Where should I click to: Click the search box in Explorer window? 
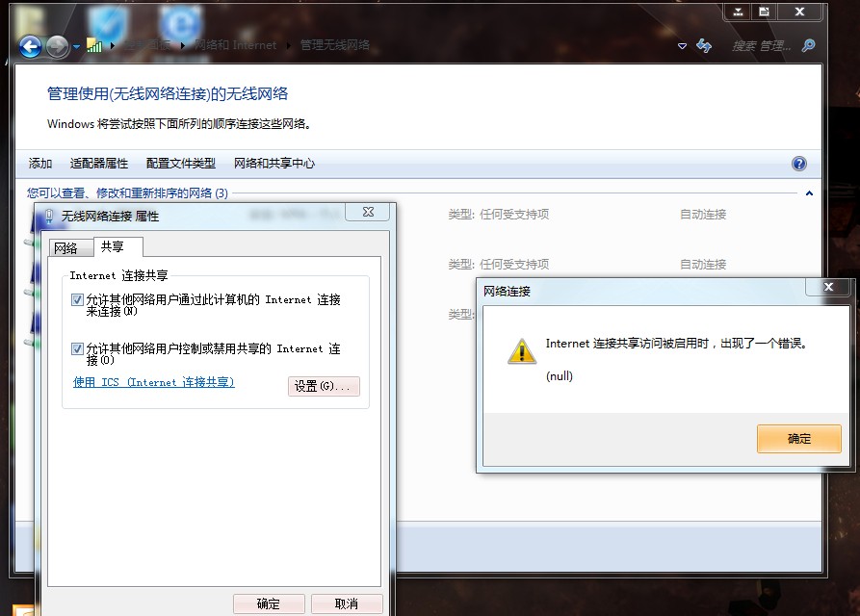(x=761, y=46)
